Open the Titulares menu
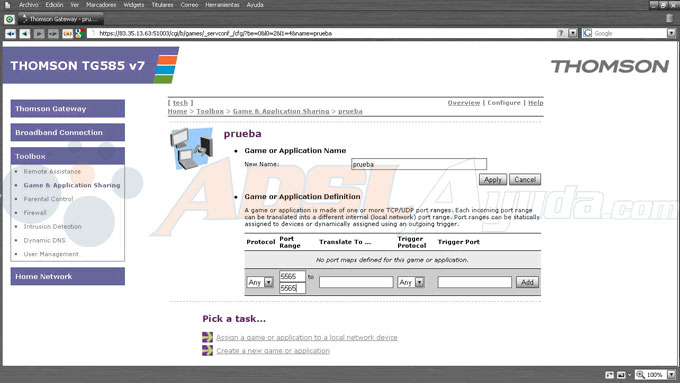The width and height of the screenshot is (680, 383). click(163, 5)
